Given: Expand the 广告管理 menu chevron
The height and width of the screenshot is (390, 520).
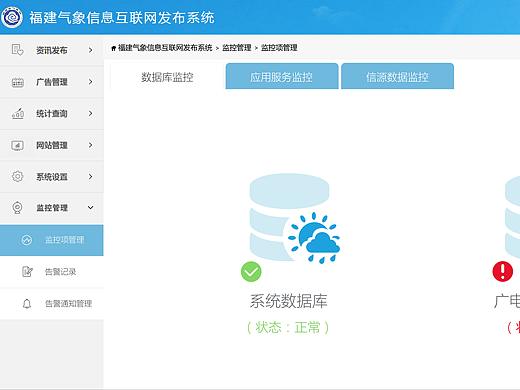Looking at the screenshot, I should pos(90,82).
